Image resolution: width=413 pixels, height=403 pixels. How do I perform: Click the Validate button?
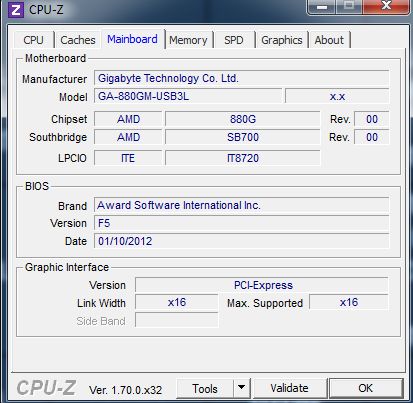click(289, 388)
